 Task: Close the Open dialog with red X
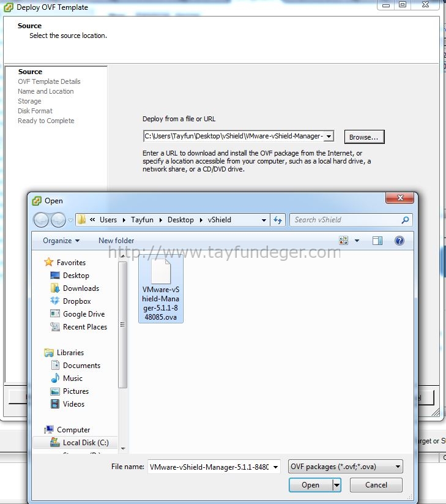[x=400, y=198]
